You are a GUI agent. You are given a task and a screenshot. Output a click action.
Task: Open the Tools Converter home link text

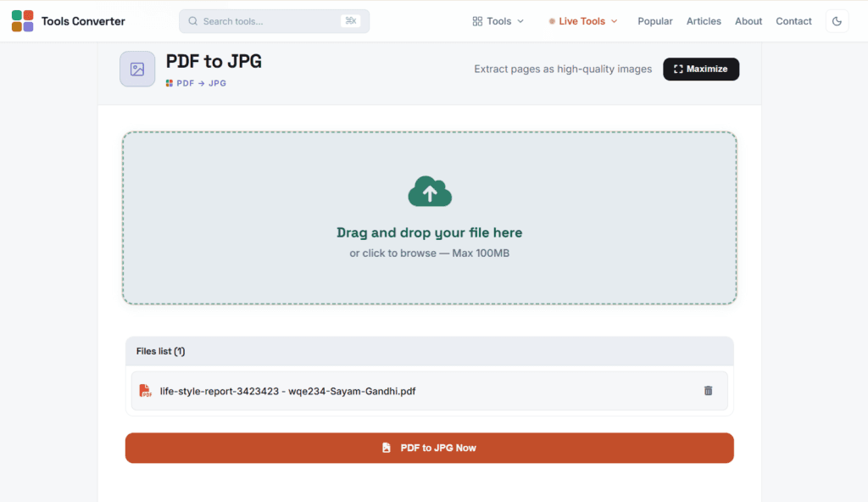click(x=83, y=21)
